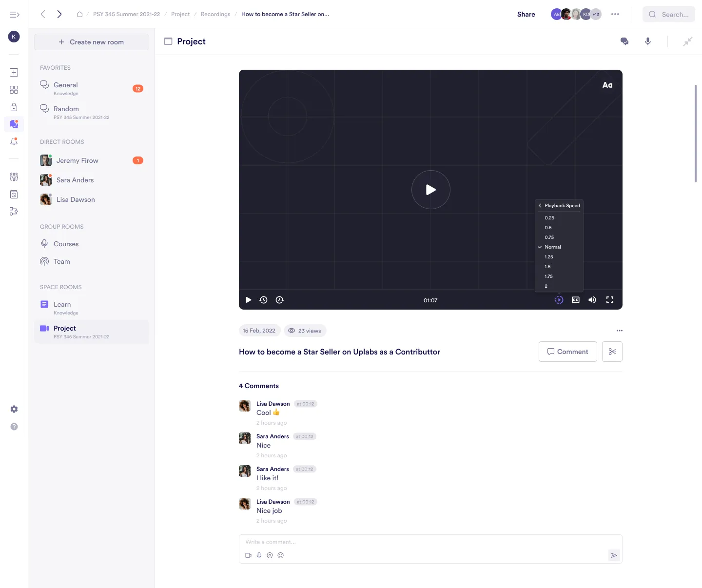Open Recordings from the breadcrumb trail

[215, 14]
